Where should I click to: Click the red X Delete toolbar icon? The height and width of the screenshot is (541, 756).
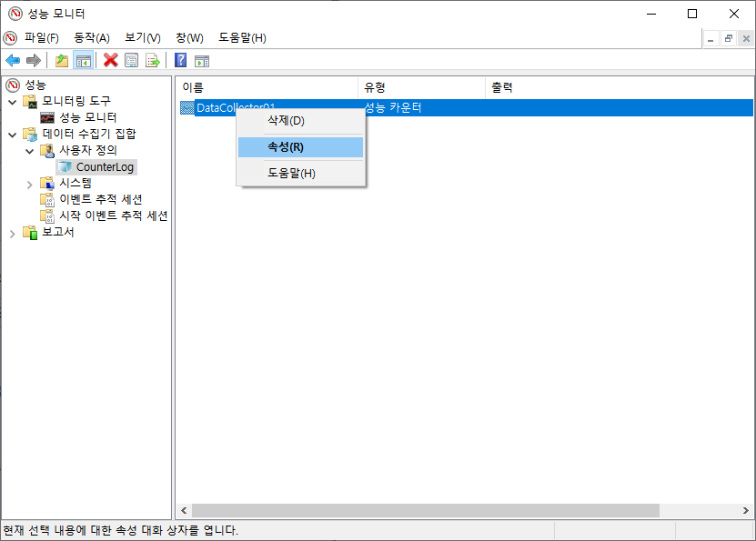[110, 61]
